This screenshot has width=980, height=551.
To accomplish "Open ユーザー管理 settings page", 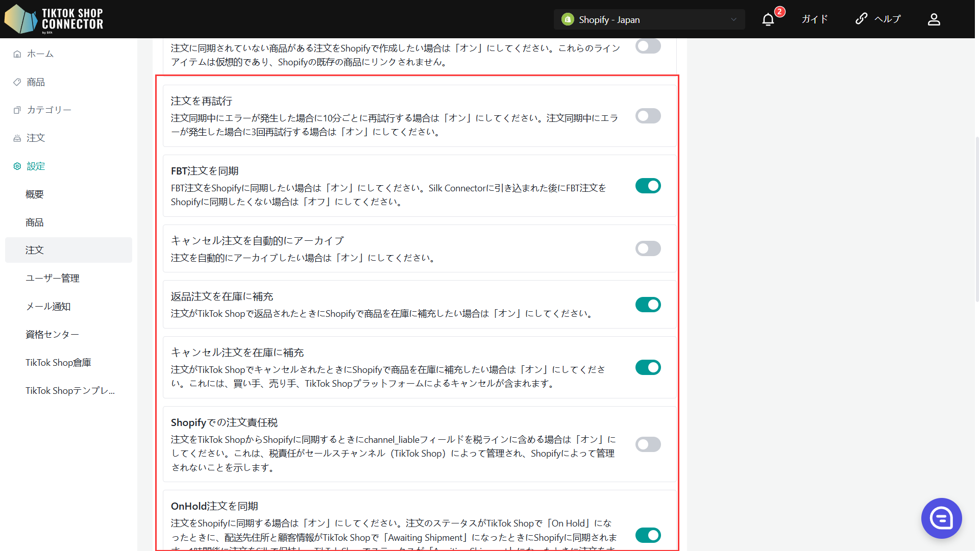I will [53, 278].
